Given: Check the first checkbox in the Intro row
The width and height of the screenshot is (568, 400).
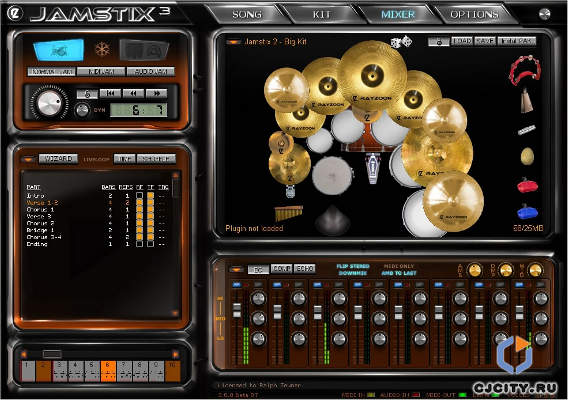Looking at the screenshot, I should [139, 196].
